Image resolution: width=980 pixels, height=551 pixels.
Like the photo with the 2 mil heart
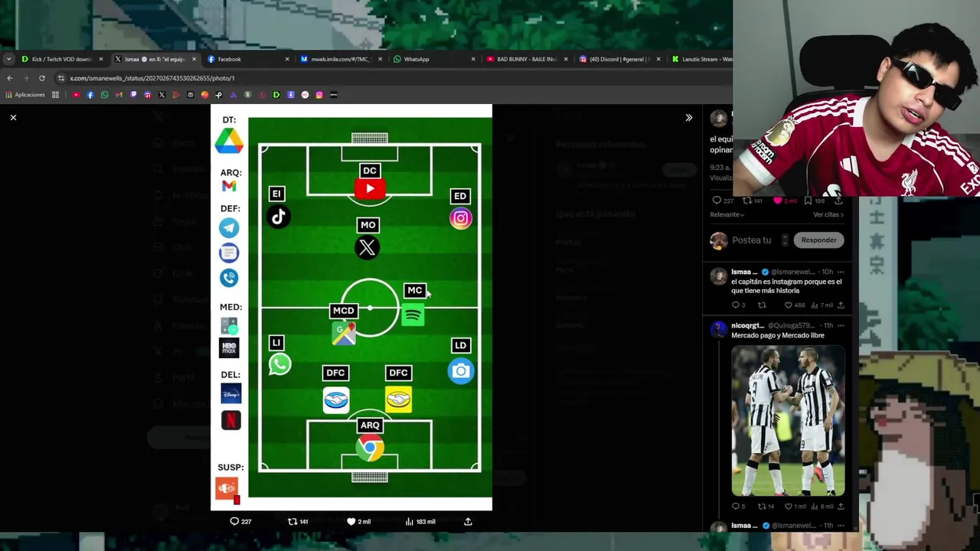pos(358,521)
